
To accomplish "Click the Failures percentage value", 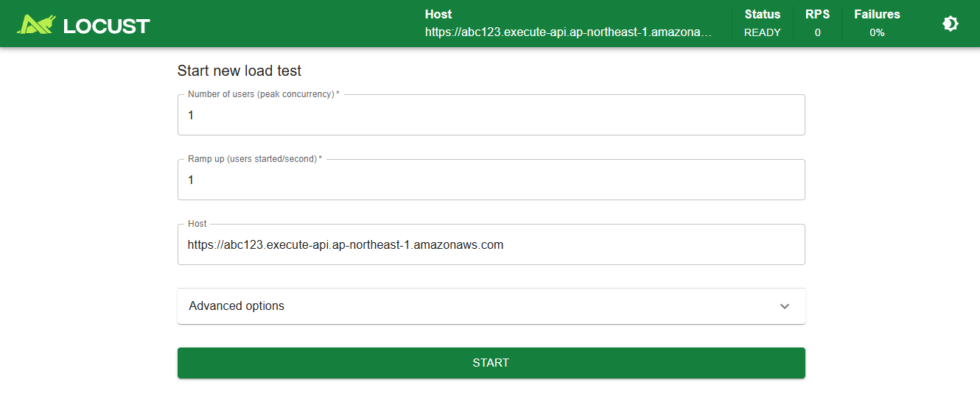I will tap(877, 32).
